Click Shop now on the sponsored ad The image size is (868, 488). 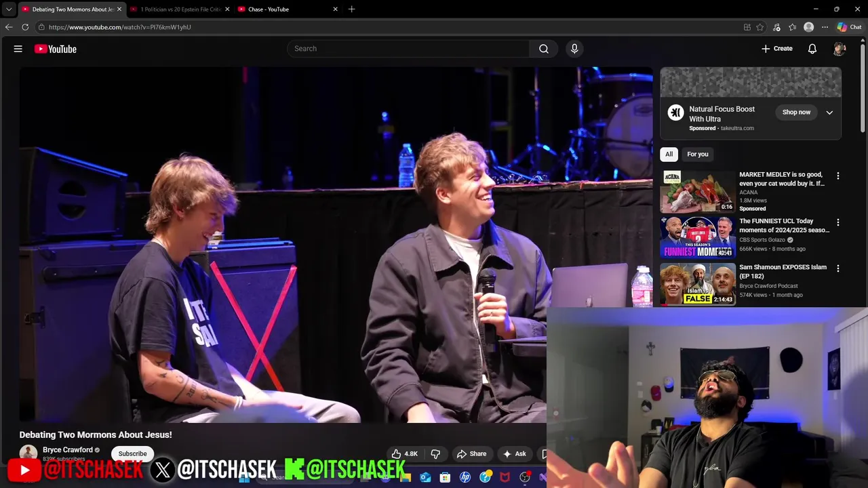pyautogui.click(x=796, y=113)
